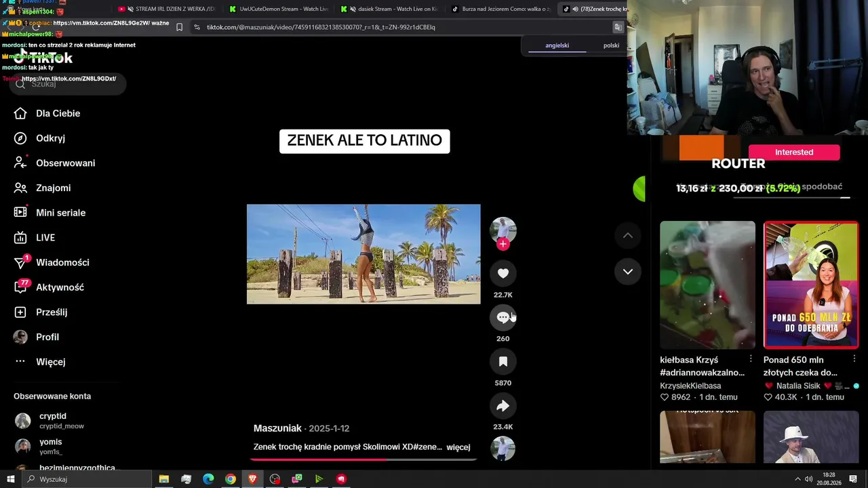
Task: Open File Explorer from the taskbar
Action: tap(164, 479)
